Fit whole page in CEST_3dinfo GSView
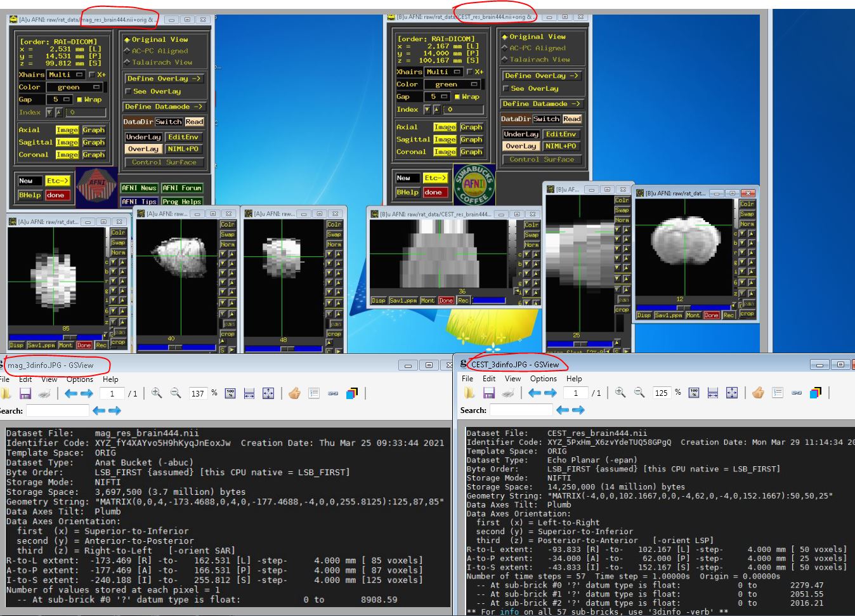The image size is (855, 616). [x=732, y=393]
